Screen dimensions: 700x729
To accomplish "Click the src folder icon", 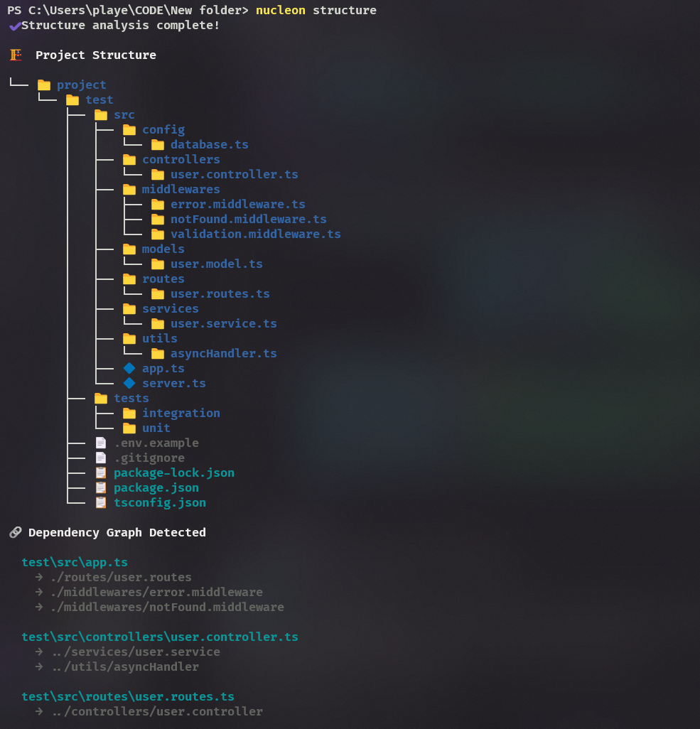I will (100, 115).
